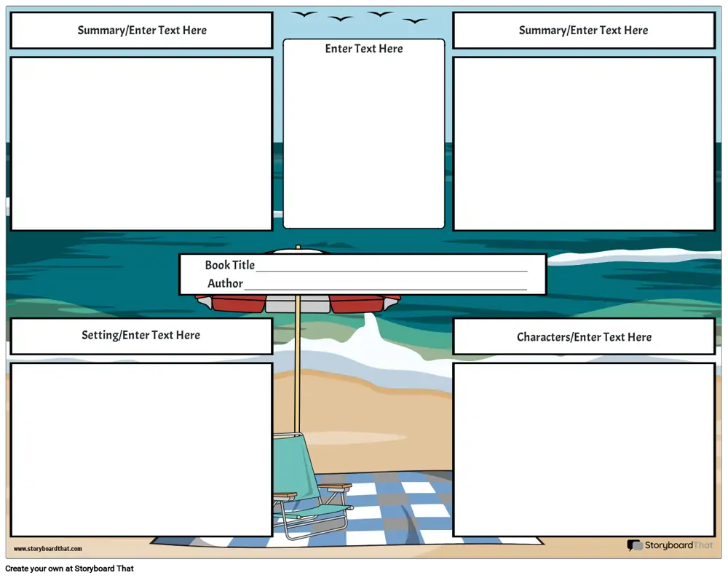Viewport: 728px width, 578px height.
Task: Select the Setting/Enter Text Here header
Action: (x=141, y=336)
